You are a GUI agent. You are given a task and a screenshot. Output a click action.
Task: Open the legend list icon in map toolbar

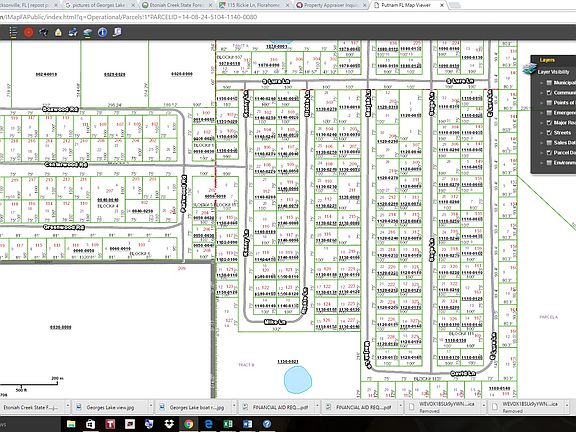[13, 32]
